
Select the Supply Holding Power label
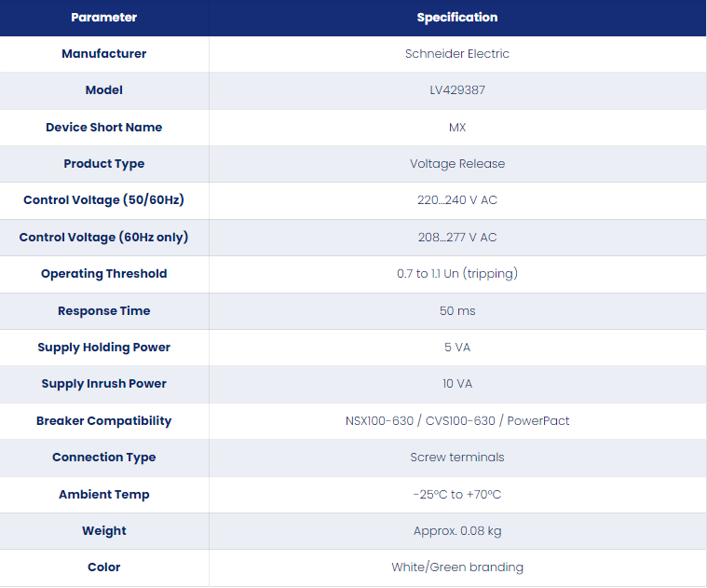click(103, 348)
